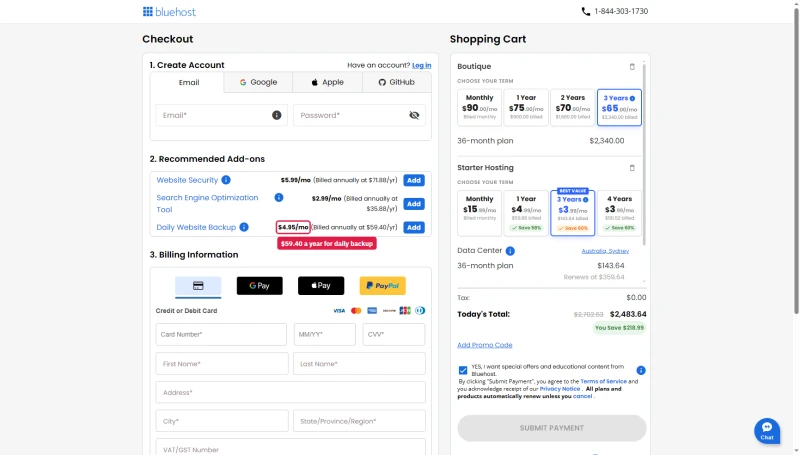Image resolution: width=800 pixels, height=455 pixels.
Task: Open Search Engine Optimization Tool info icon
Action: [x=279, y=197]
